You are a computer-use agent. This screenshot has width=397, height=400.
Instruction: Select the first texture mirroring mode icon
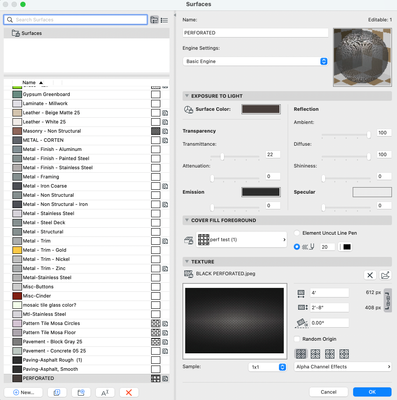tap(301, 354)
